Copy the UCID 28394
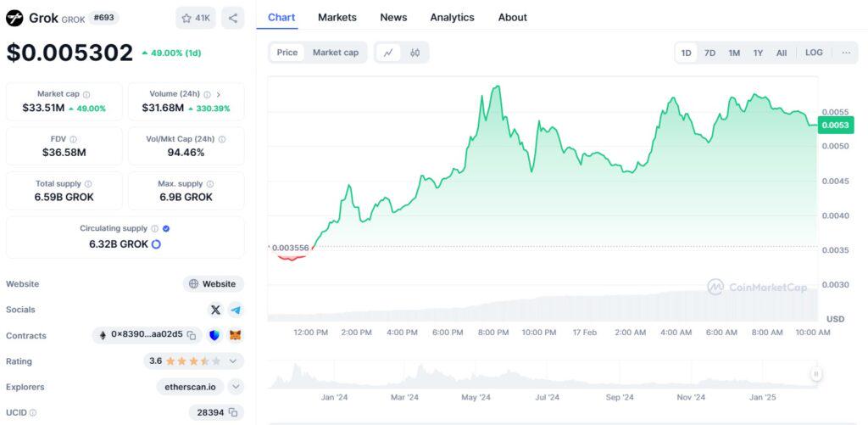The height and width of the screenshot is (425, 868). tap(231, 412)
